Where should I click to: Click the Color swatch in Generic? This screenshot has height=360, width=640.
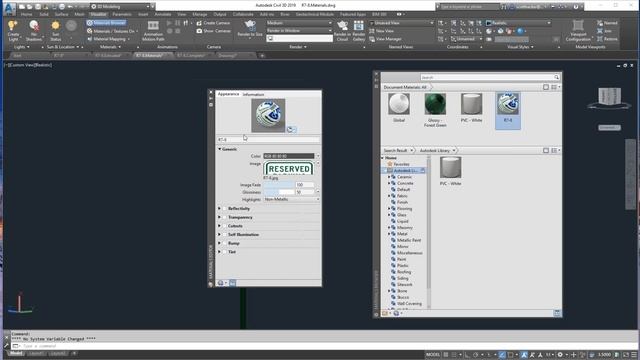(289, 156)
